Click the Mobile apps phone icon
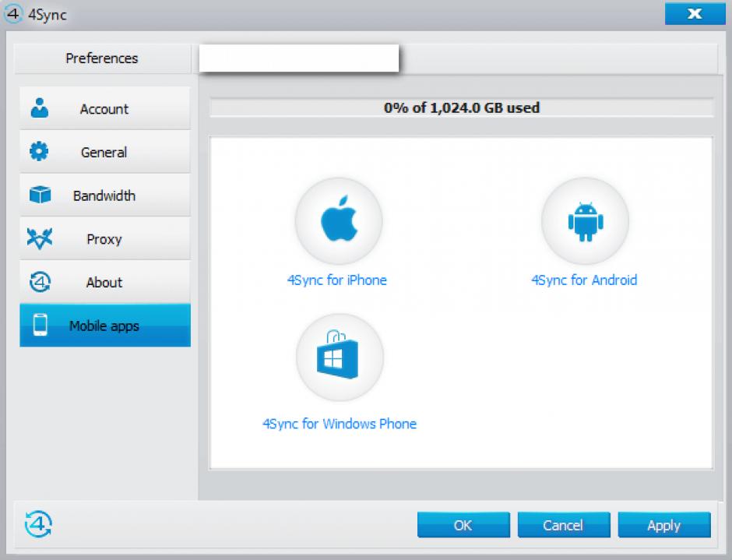This screenshot has height=560, width=732. (x=40, y=325)
